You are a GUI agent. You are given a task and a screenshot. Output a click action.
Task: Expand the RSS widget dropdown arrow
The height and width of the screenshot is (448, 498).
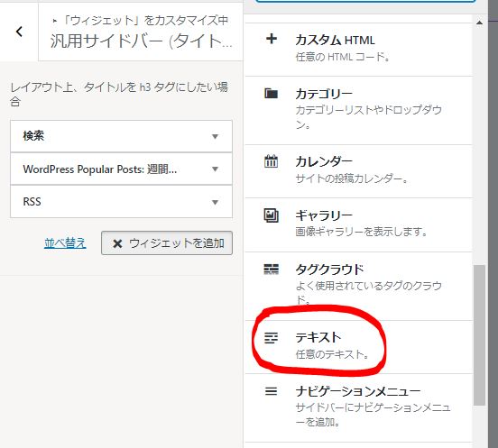click(x=215, y=202)
